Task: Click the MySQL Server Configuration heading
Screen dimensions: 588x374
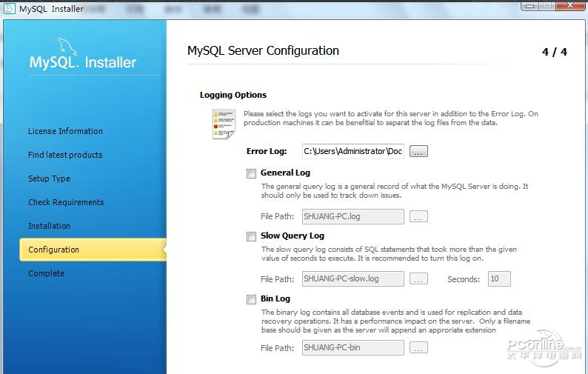Action: (x=263, y=50)
